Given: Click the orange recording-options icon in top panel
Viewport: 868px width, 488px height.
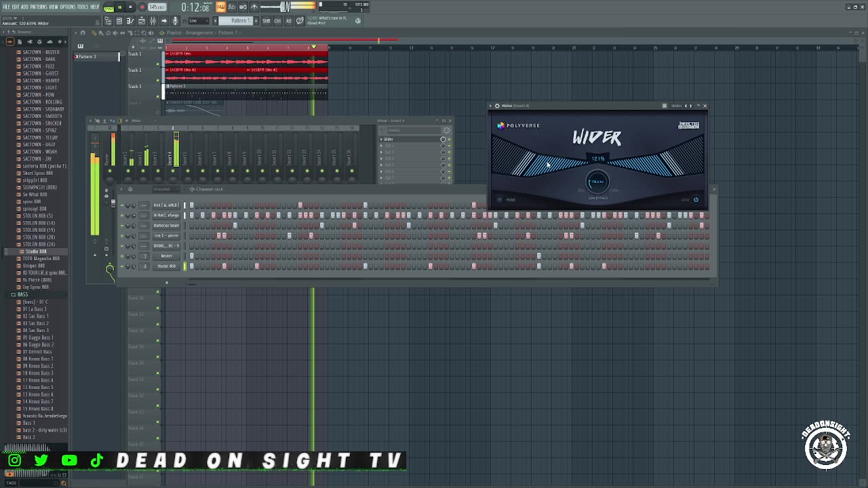Looking at the screenshot, I should click(220, 7).
